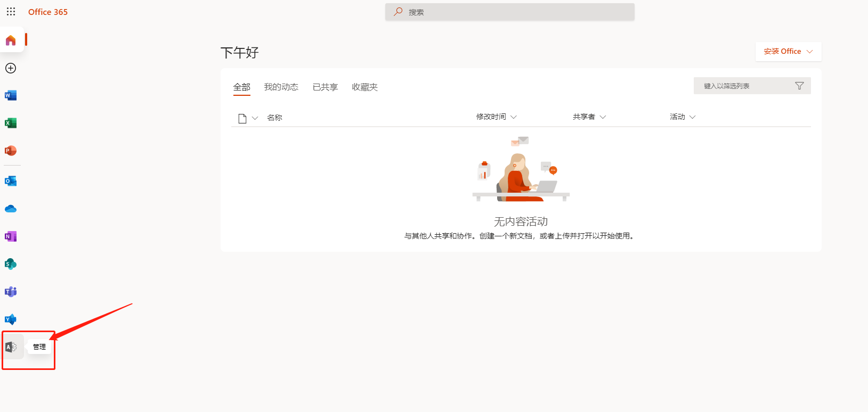The height and width of the screenshot is (412, 868).
Task: Open PowerPoint from the sidebar
Action: point(11,151)
